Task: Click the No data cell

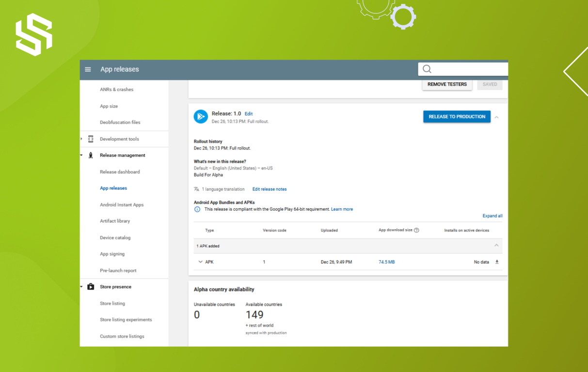Action: [481, 262]
